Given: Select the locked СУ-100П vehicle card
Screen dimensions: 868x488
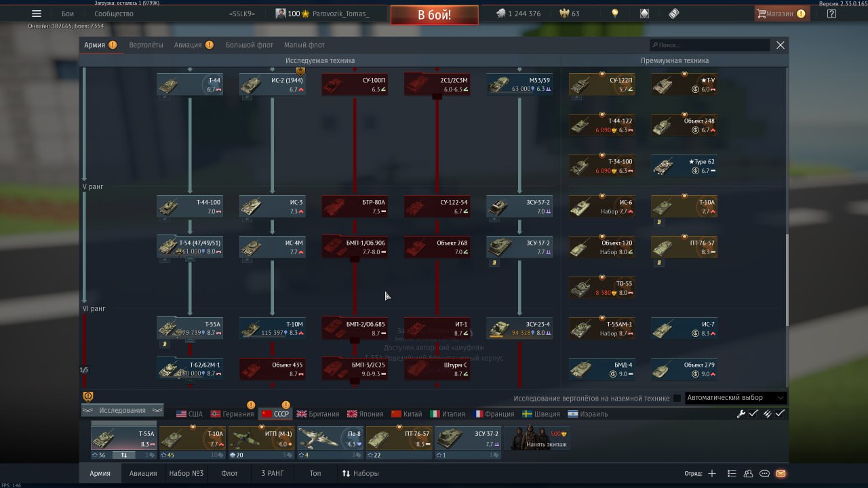Looking at the screenshot, I should pyautogui.click(x=355, y=84).
